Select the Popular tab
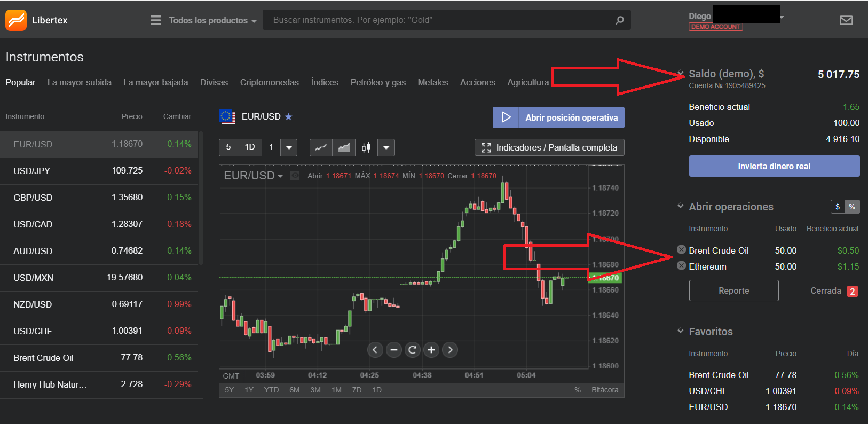Viewport: 868px width, 424px height. 20,82
